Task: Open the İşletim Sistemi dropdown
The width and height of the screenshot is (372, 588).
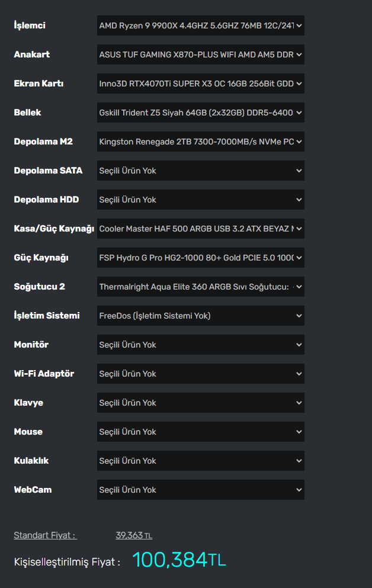Action: (x=200, y=316)
